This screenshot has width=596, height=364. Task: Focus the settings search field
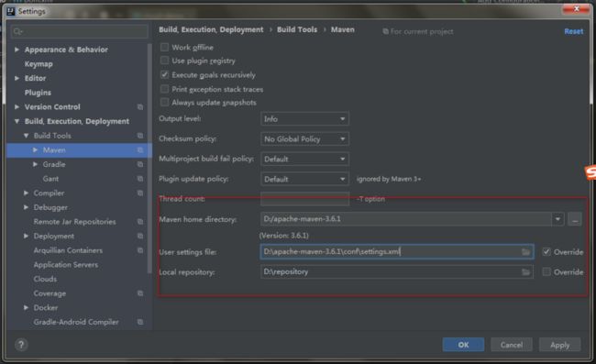80,31
